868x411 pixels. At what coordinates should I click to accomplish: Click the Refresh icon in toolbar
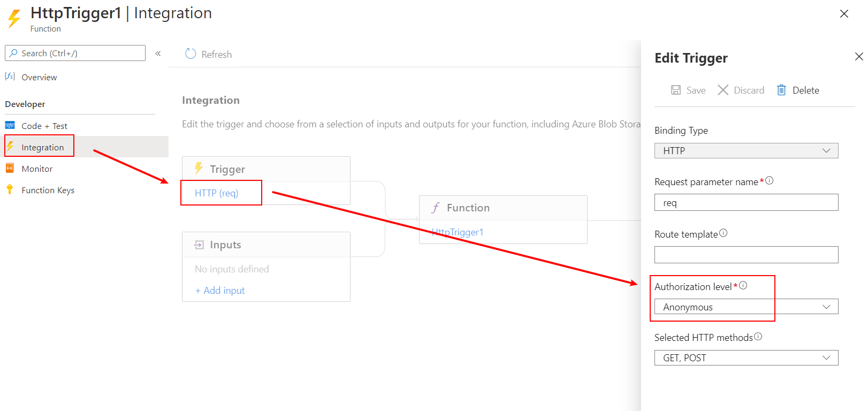(x=191, y=54)
